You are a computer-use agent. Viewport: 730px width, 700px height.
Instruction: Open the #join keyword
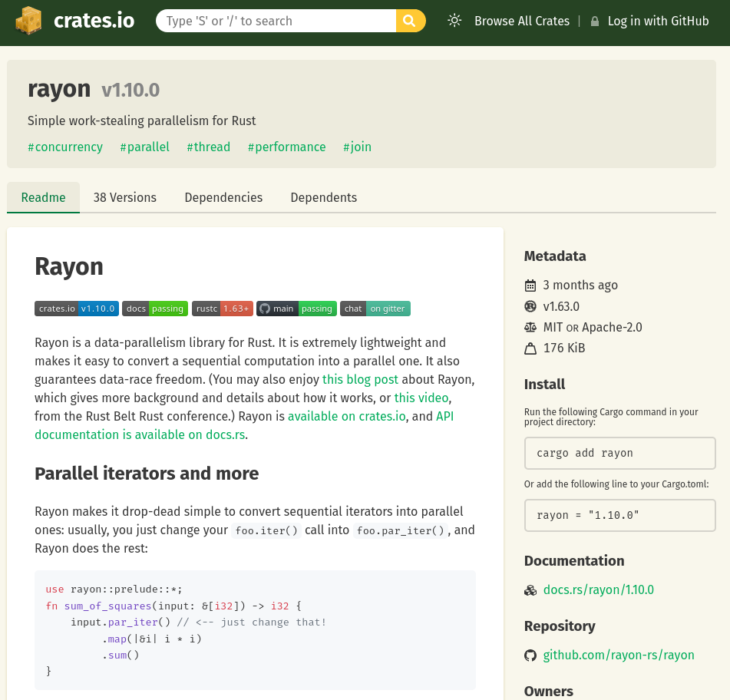[357, 147]
